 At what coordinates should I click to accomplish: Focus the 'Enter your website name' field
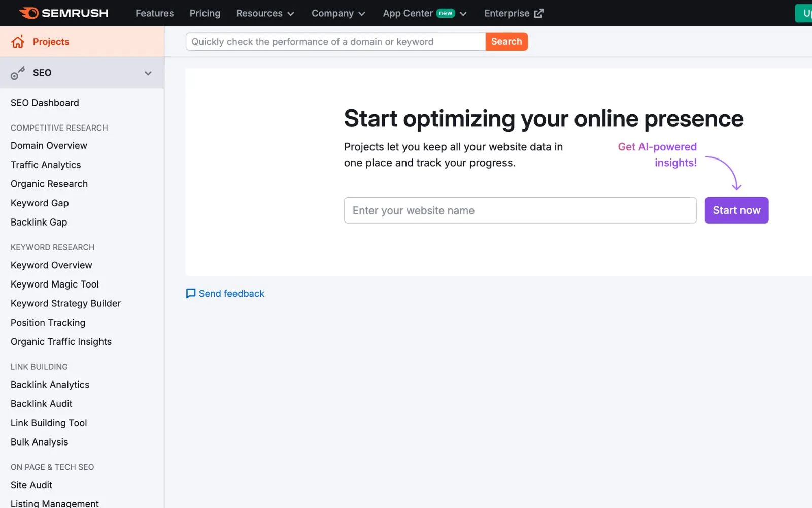pyautogui.click(x=520, y=210)
